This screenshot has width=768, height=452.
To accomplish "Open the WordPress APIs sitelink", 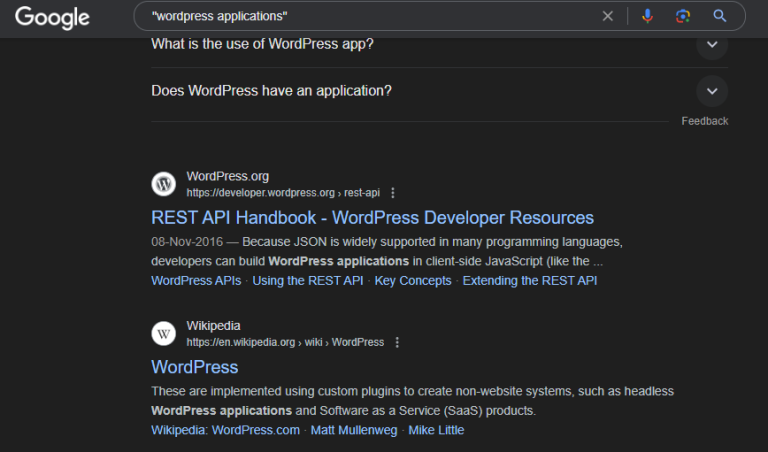I will [196, 281].
